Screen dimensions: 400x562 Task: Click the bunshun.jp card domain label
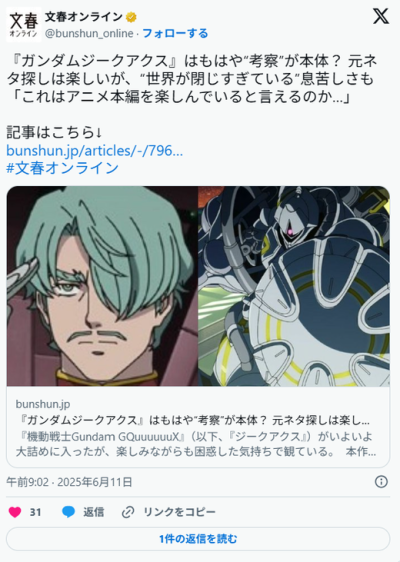[x=43, y=404]
